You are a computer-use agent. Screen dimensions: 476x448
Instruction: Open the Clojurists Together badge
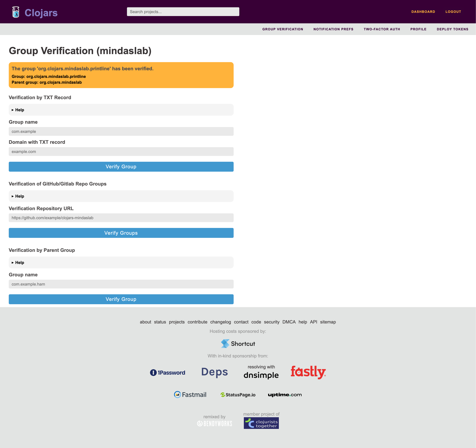[261, 423]
